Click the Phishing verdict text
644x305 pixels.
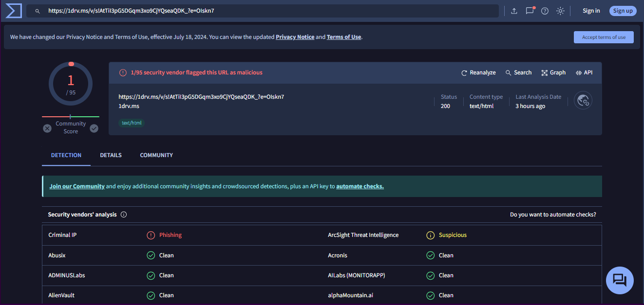click(x=170, y=235)
